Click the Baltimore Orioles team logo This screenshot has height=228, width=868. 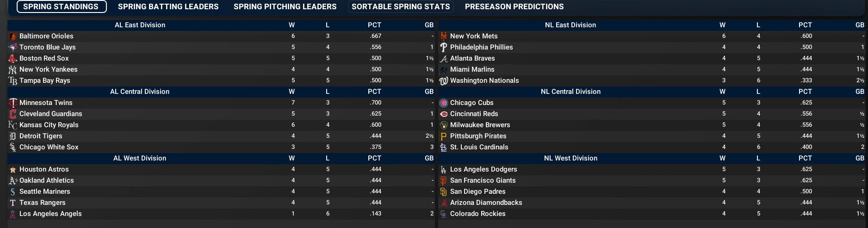13,36
